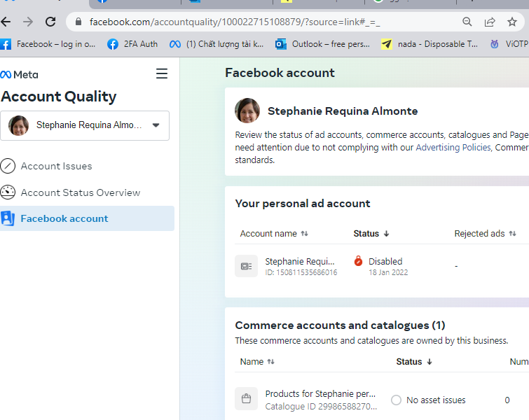Click the padlock site info icon

coord(78,22)
